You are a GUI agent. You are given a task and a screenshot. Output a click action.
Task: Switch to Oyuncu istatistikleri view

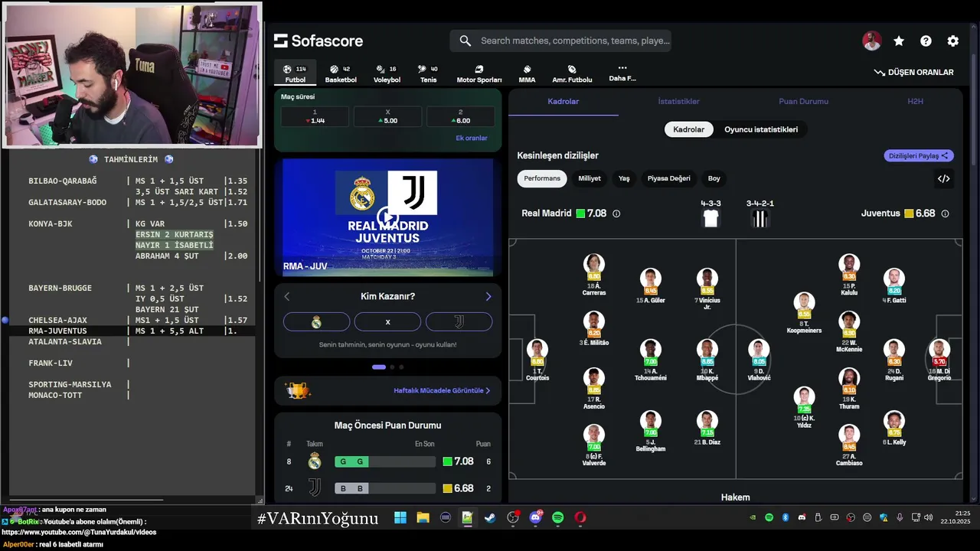[761, 129]
